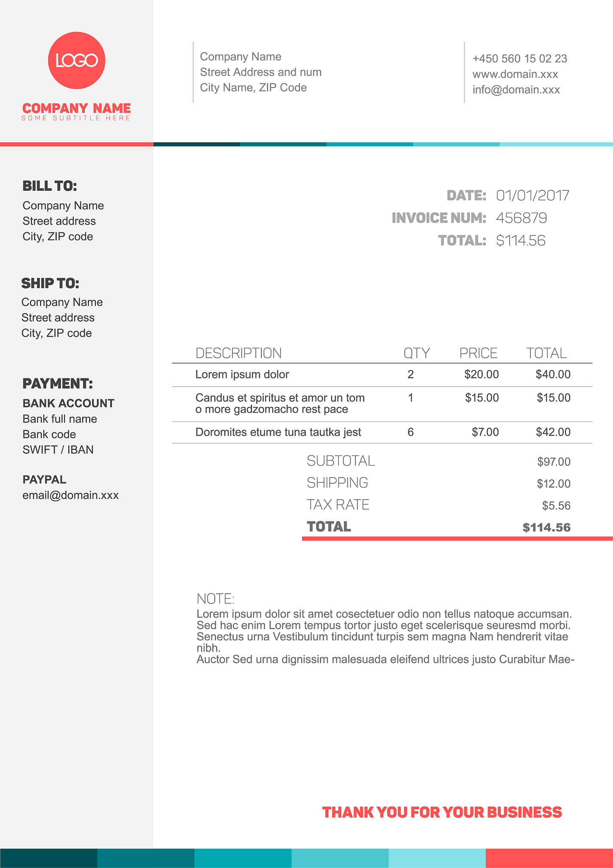
Task: Click the SHIPPING amount $12.00
Action: click(x=553, y=484)
